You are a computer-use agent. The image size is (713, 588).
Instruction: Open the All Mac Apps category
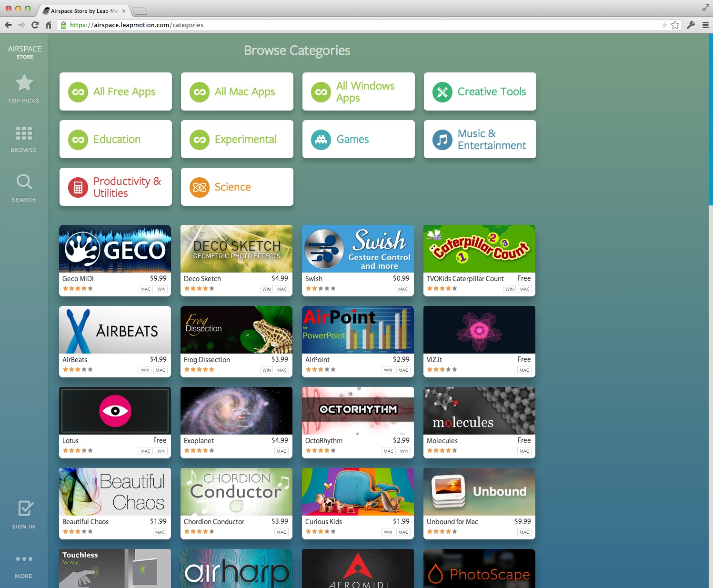click(x=237, y=91)
